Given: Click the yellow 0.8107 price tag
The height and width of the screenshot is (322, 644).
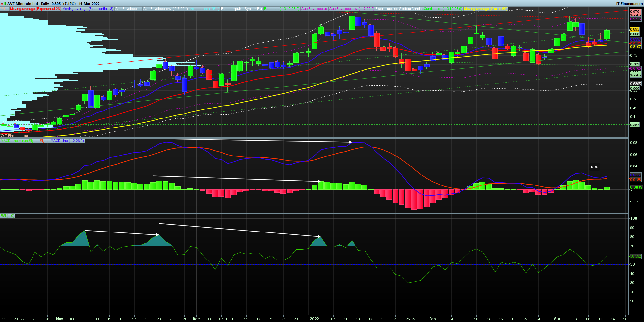Looking at the screenshot, I should [x=635, y=47].
